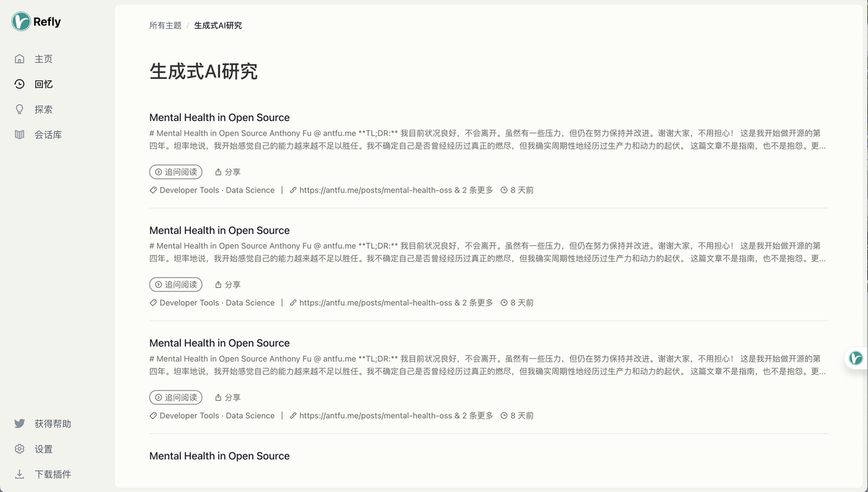
Task: Select 回忆 in the sidebar
Action: (x=43, y=84)
